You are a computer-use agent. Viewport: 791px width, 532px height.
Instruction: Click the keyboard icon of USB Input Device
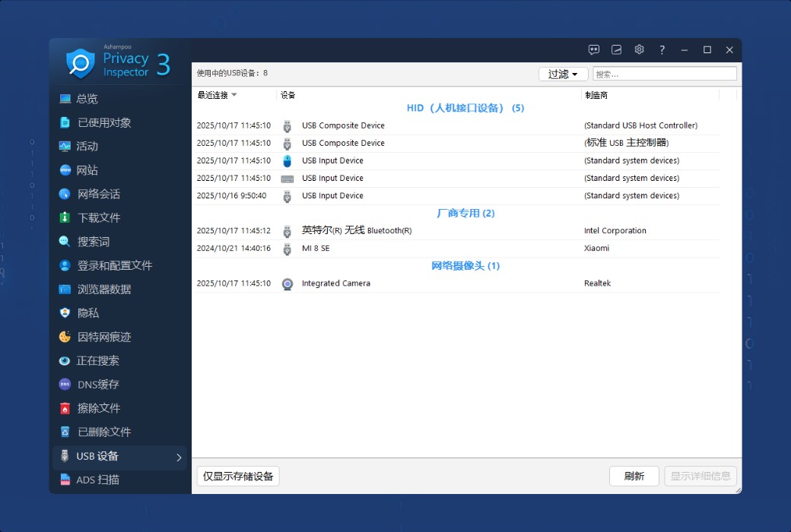(x=287, y=179)
